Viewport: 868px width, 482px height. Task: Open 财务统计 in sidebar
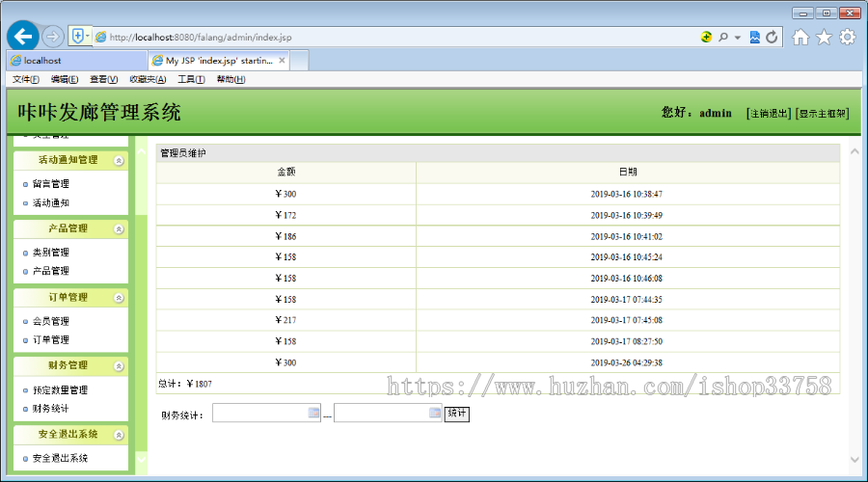tap(50, 409)
